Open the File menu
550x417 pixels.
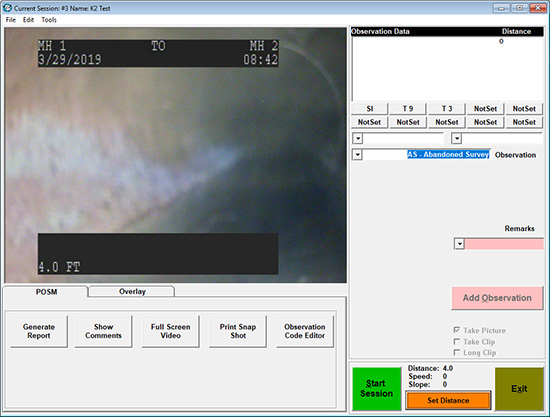coord(11,20)
